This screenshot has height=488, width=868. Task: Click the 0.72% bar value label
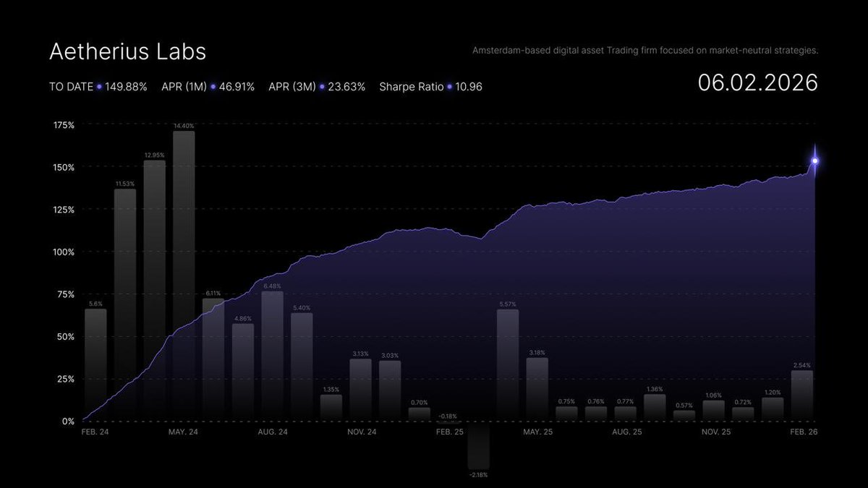[x=744, y=402]
